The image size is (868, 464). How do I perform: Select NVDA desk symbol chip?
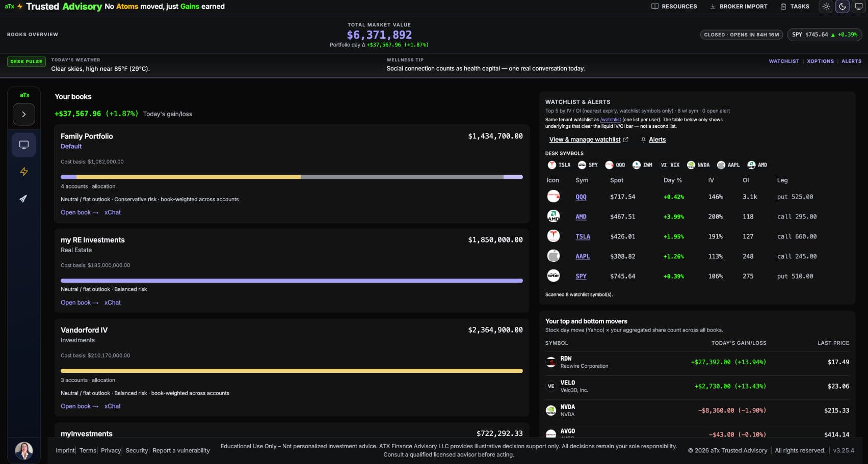pos(698,165)
